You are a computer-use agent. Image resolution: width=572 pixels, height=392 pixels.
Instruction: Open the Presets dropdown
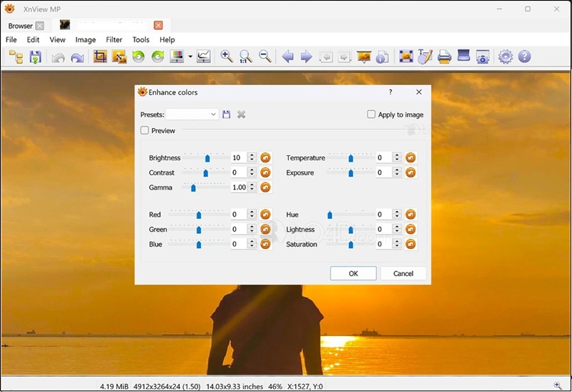[x=192, y=114]
